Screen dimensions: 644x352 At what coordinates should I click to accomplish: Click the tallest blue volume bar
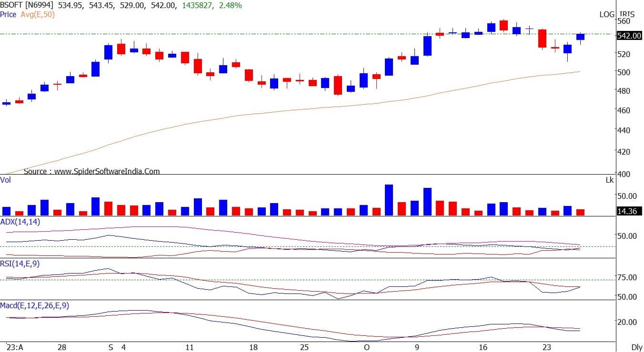click(x=389, y=200)
